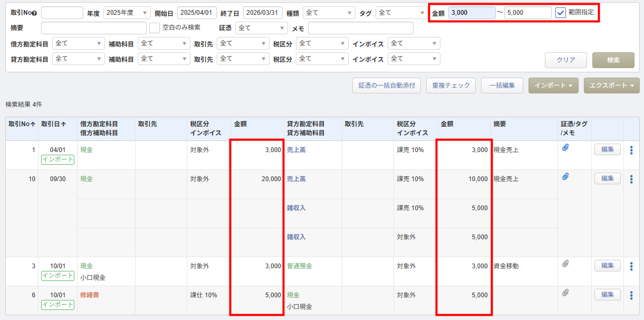Open インボイス dropdown in 貸方 row
644x320 pixels.
coord(414,59)
